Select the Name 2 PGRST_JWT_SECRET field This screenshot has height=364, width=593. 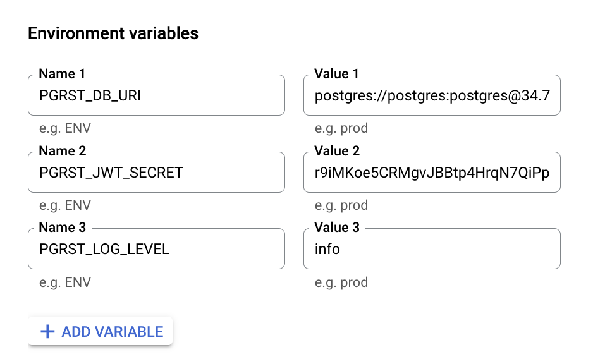coord(156,173)
